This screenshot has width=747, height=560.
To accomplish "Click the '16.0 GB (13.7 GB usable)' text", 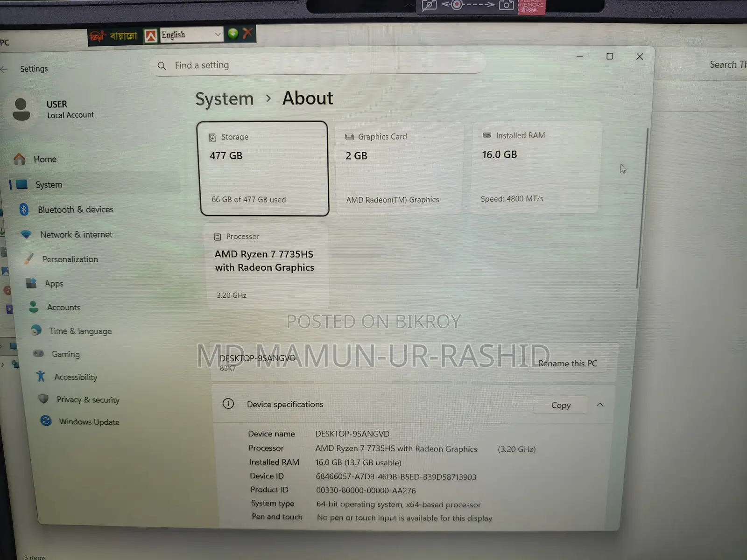I will pos(358,462).
